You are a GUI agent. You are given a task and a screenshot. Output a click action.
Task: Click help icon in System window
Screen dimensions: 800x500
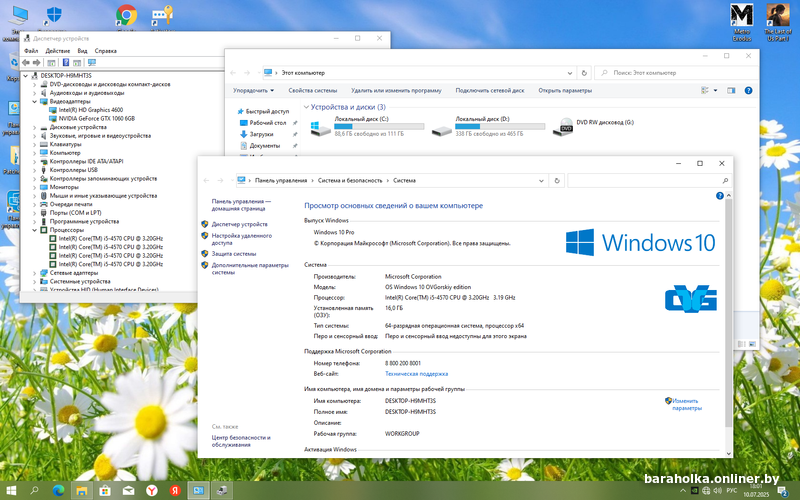point(719,195)
